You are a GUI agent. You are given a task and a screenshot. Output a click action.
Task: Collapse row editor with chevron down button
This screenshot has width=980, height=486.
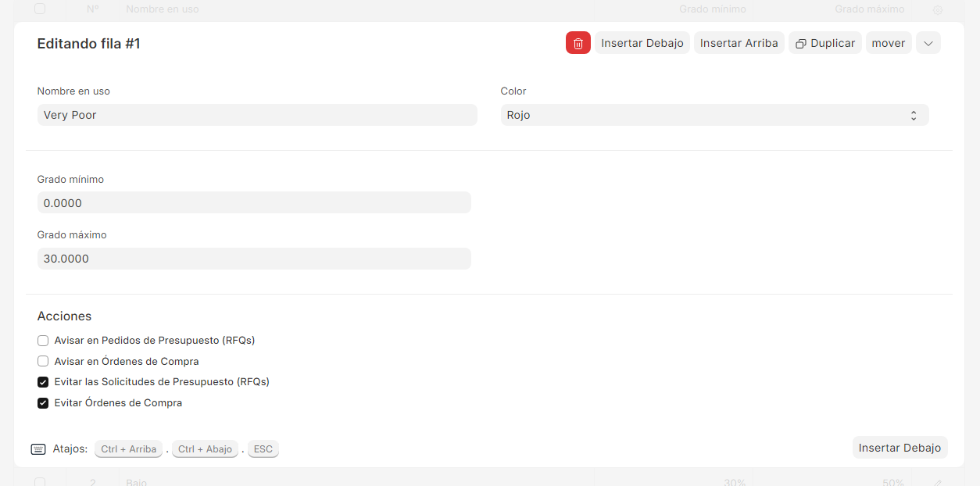coord(928,43)
